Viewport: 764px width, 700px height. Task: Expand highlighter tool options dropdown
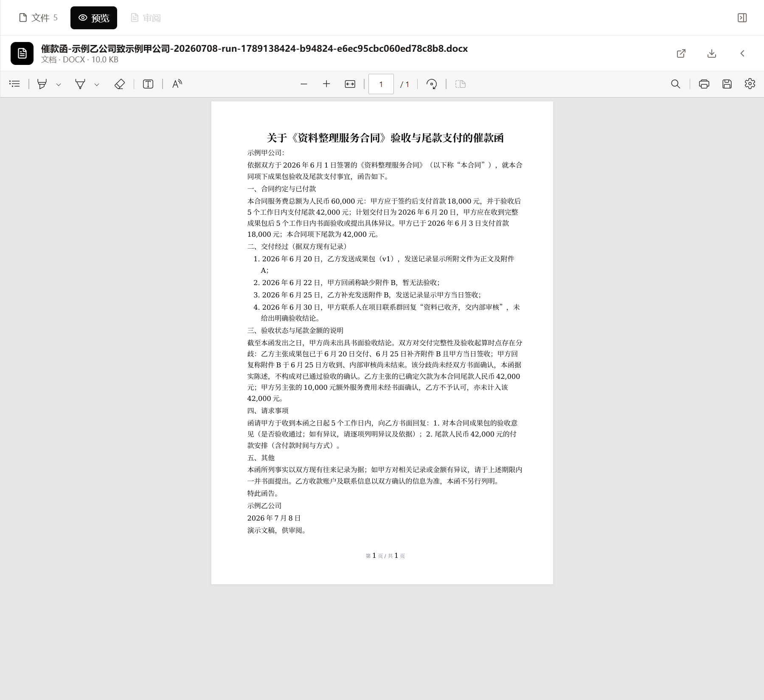[x=59, y=84]
